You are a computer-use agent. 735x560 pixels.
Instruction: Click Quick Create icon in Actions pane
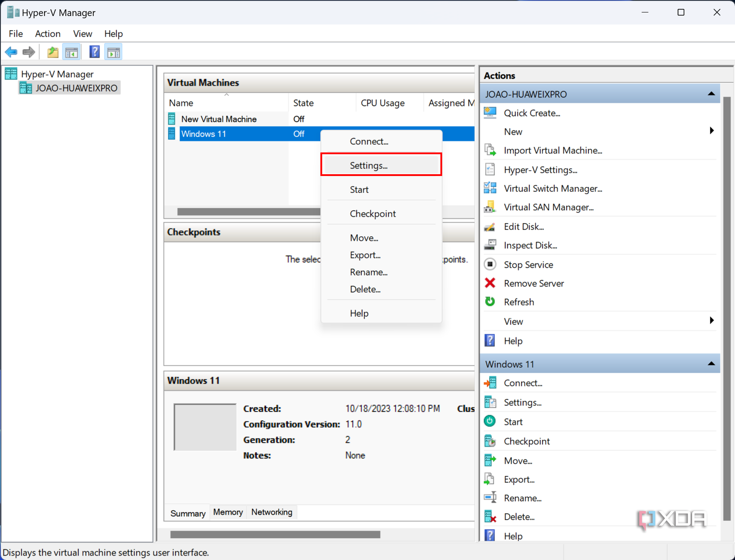tap(490, 113)
